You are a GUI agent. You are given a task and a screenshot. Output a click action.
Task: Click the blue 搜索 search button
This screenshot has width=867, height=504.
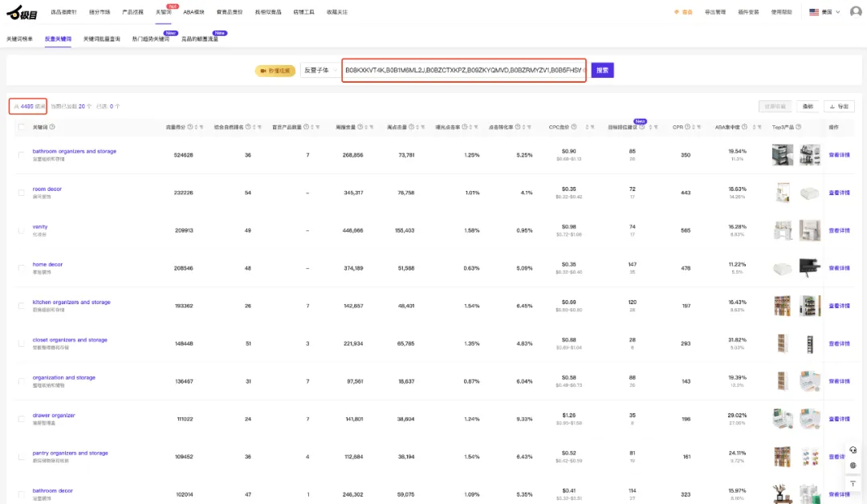(x=602, y=70)
